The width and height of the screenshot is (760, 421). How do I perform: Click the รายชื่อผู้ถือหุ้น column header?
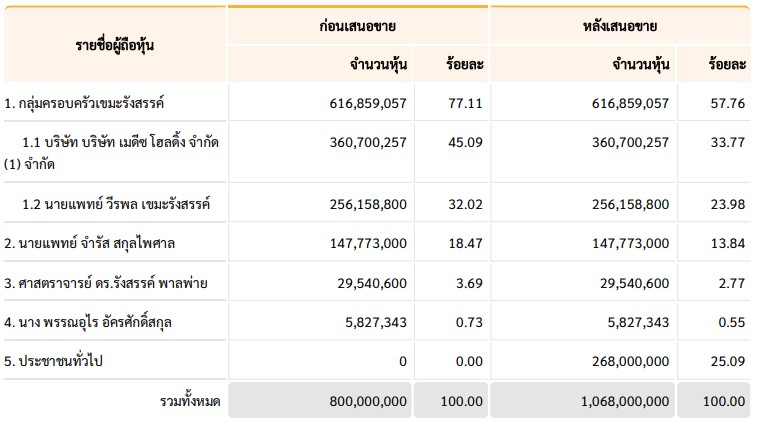[x=115, y=45]
